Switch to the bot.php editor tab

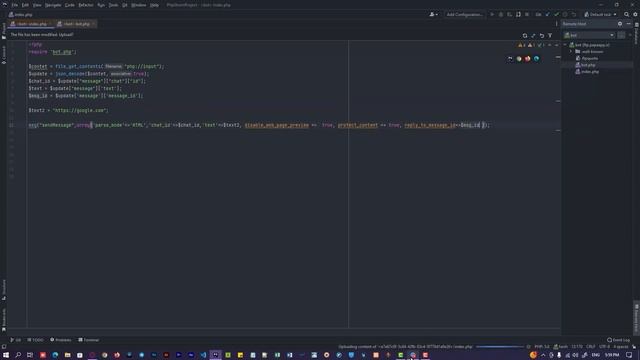[x=76, y=24]
